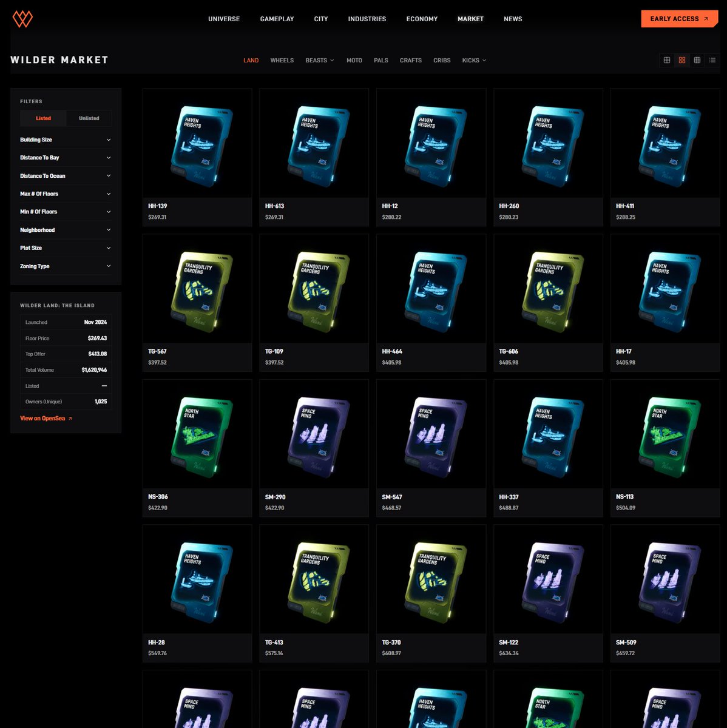Open Universe in top navigation
Image resolution: width=727 pixels, height=728 pixels.
[224, 19]
